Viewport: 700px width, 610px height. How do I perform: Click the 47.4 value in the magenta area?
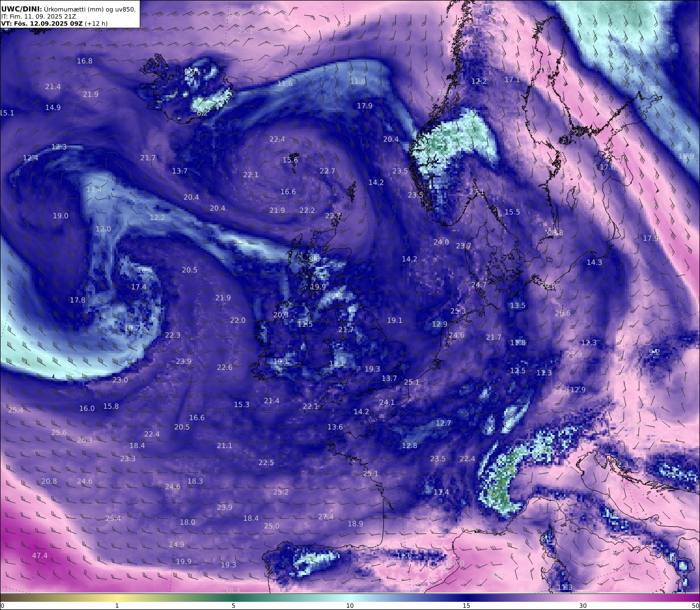[40, 556]
